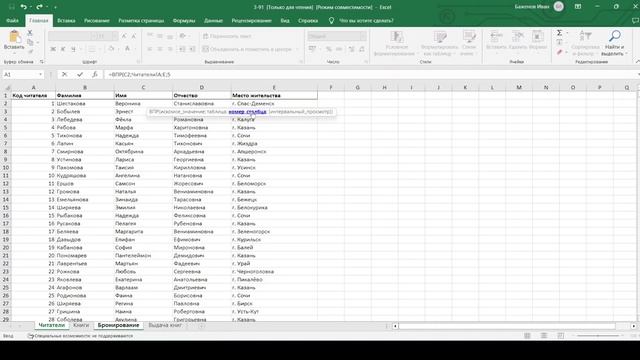
Task: Switch to the Книги sheet tab
Action: pos(81,325)
